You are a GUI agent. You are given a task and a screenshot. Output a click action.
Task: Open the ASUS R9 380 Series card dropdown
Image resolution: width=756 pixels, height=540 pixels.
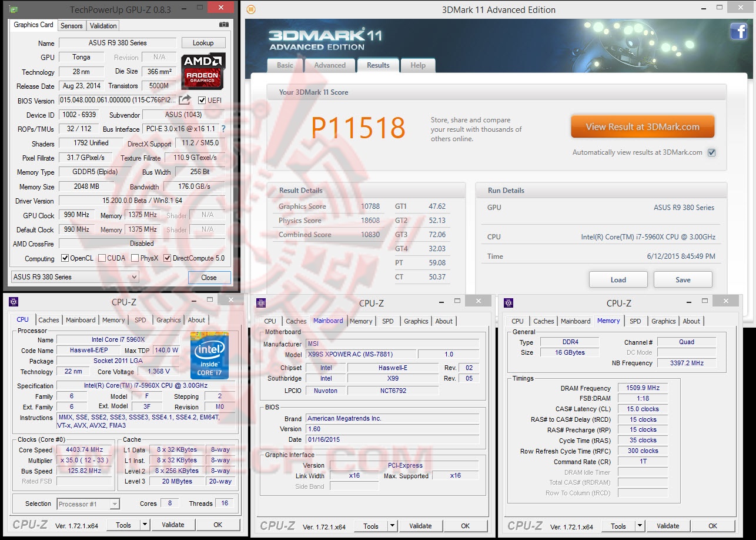tap(75, 277)
